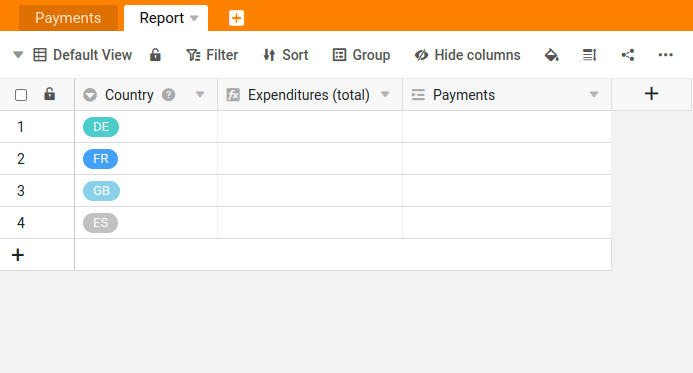Open the share view icon
Image resolution: width=693 pixels, height=373 pixels.
point(628,55)
